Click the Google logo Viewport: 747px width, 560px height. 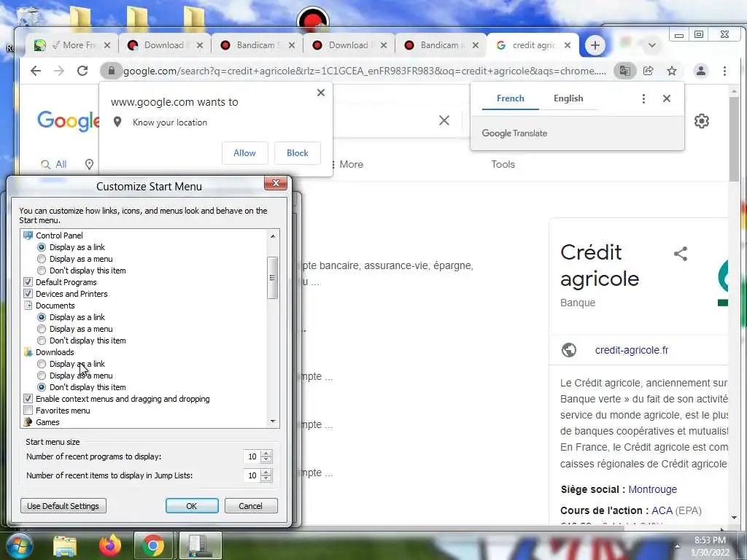[68, 121]
